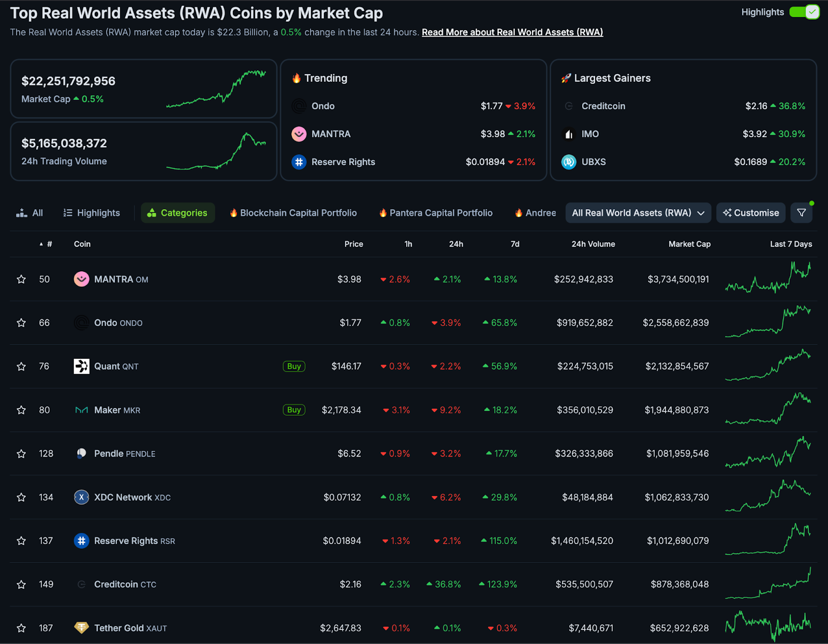
Task: Toggle star for Reserve Rights row
Action: (21, 541)
